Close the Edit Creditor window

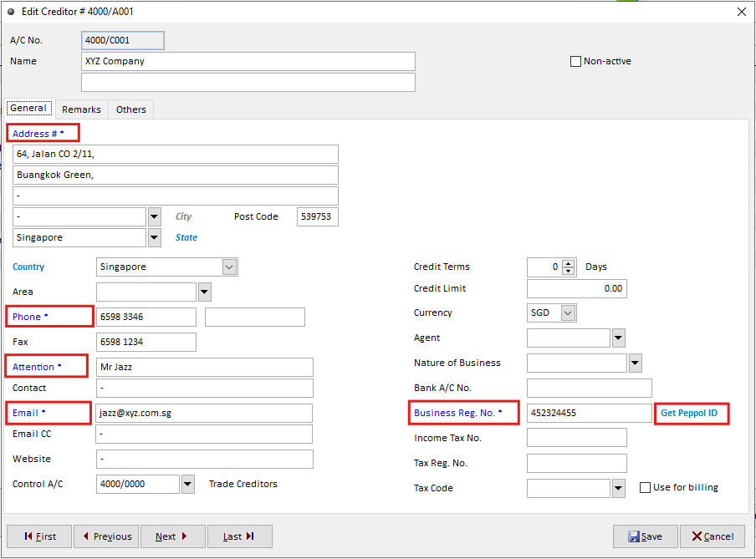(742, 12)
